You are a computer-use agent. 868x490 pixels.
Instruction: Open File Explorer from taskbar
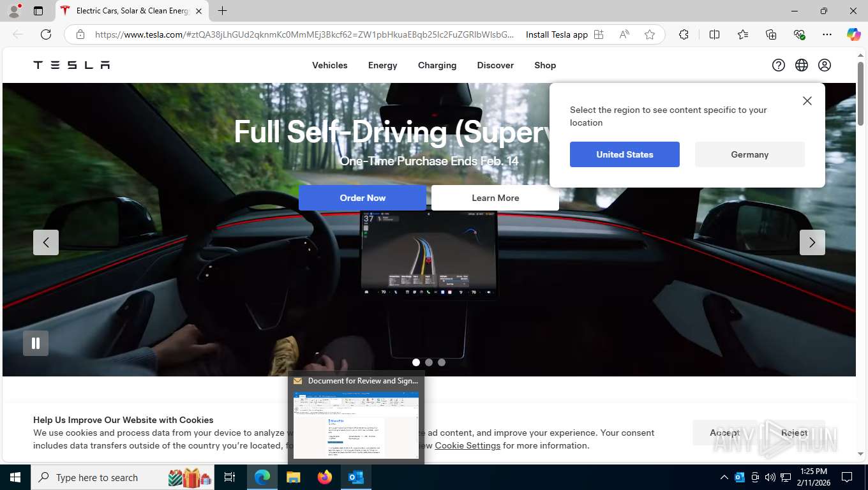[294, 477]
